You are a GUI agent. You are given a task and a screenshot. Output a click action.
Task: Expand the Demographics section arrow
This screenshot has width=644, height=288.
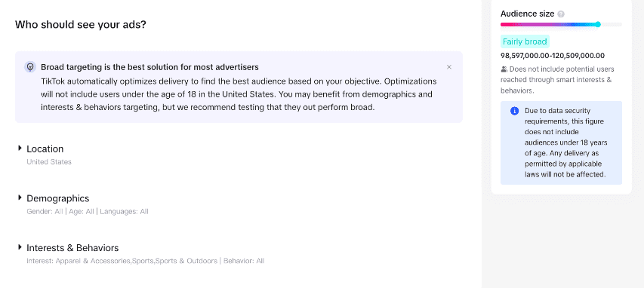[20, 198]
